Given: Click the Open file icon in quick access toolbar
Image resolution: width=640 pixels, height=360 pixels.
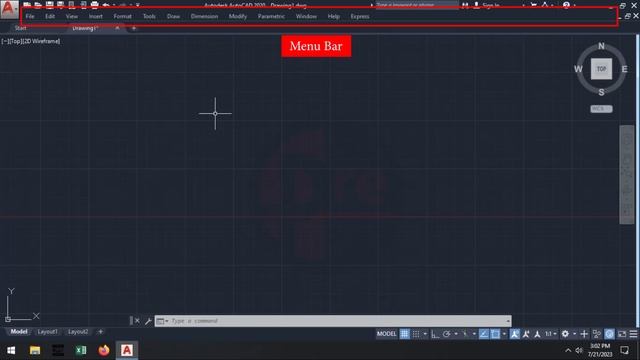Looking at the screenshot, I should click(x=38, y=5).
